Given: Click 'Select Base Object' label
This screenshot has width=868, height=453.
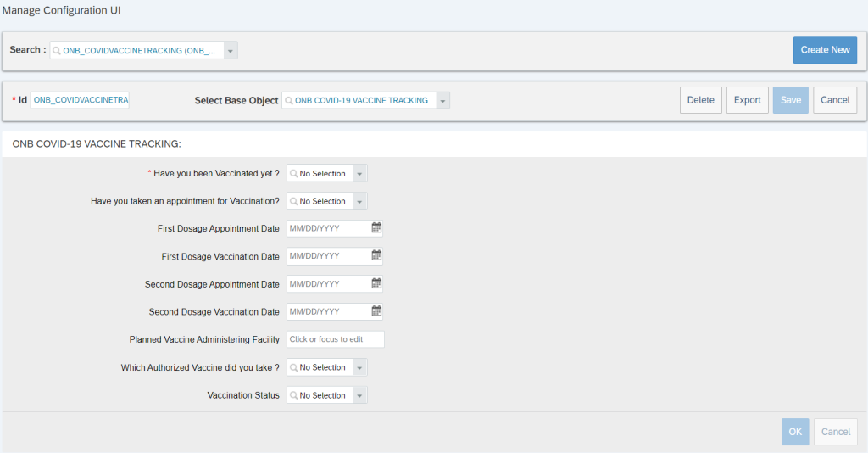Looking at the screenshot, I should pos(236,100).
